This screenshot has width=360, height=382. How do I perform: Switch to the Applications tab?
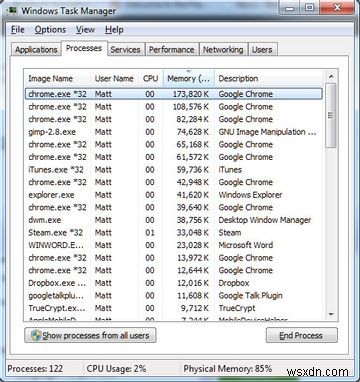point(36,50)
